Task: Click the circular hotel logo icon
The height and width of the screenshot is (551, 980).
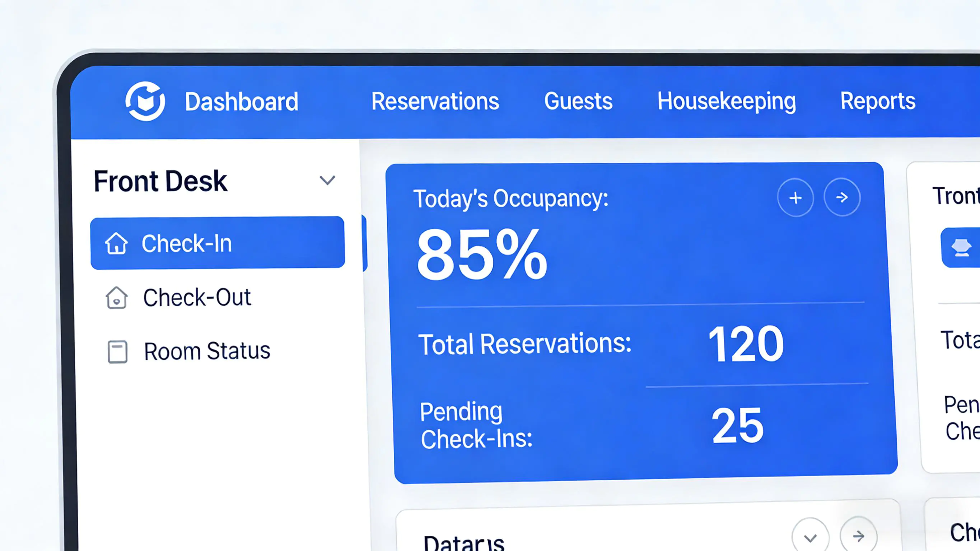Action: pos(145,101)
